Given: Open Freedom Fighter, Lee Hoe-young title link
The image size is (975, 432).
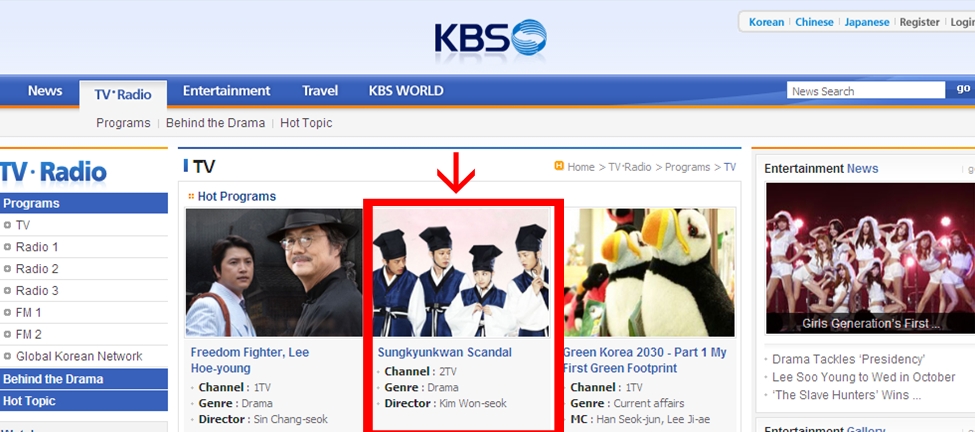Looking at the screenshot, I should 250,360.
